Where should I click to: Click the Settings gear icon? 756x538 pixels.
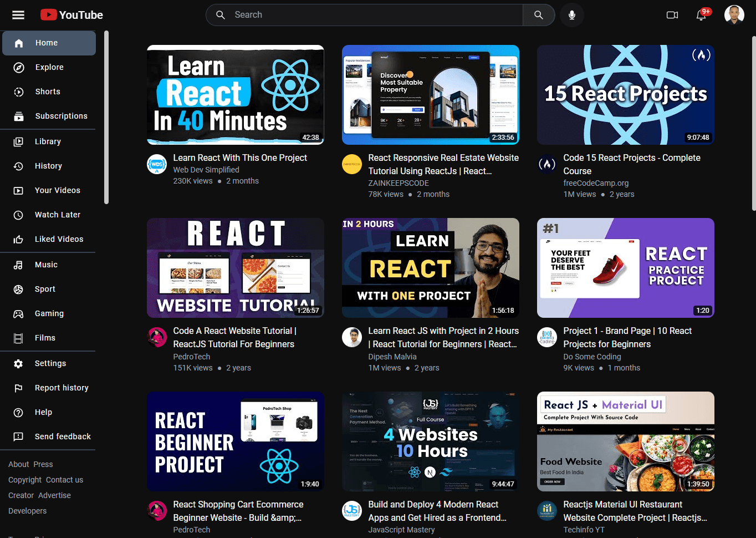click(x=18, y=363)
